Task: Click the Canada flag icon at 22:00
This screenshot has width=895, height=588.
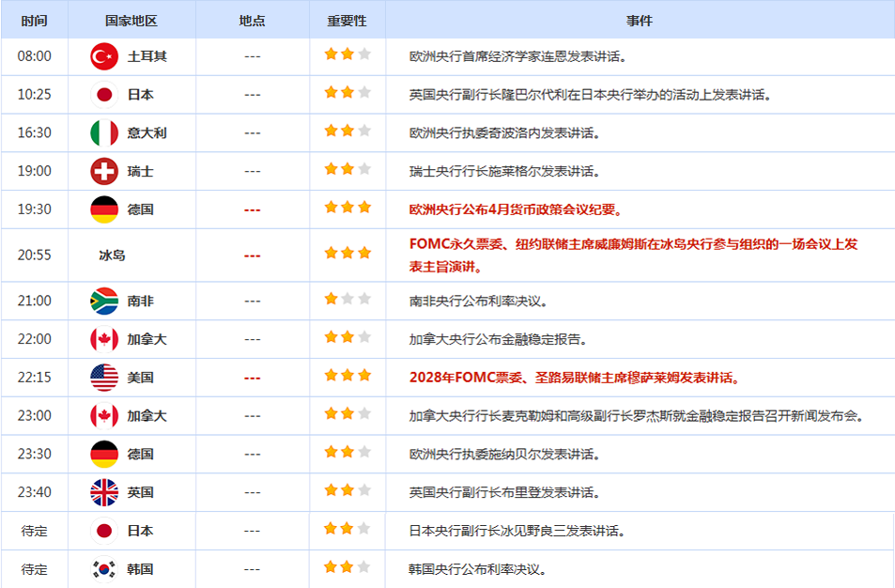Action: coord(104,339)
